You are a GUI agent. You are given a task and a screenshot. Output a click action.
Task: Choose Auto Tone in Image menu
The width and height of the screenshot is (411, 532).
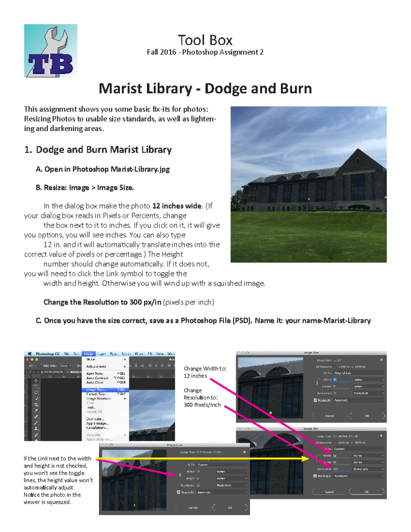(x=105, y=374)
